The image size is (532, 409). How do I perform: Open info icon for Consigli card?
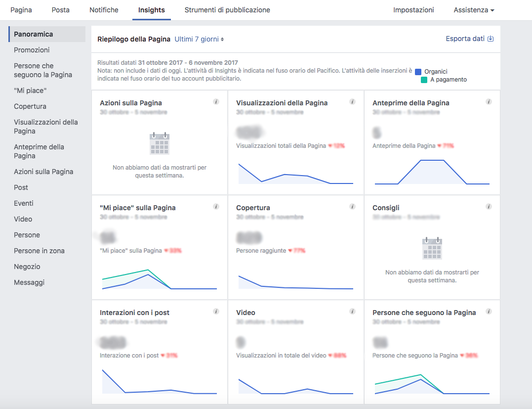[x=489, y=207]
